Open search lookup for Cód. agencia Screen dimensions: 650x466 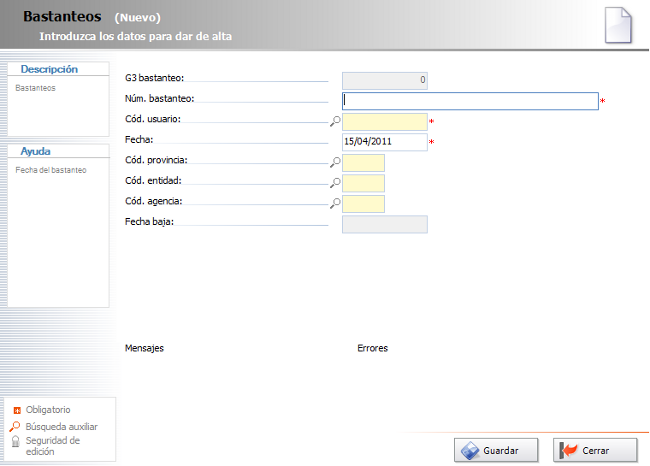click(335, 203)
